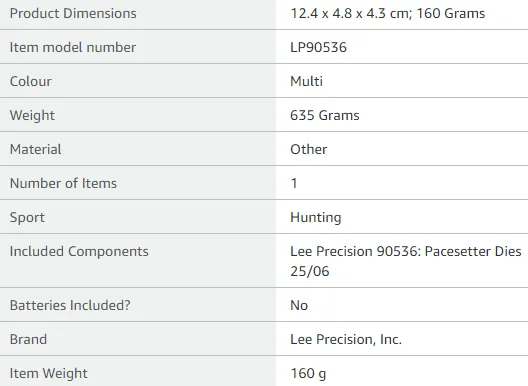The image size is (528, 386).
Task: Click the Item model number label
Action: click(73, 47)
